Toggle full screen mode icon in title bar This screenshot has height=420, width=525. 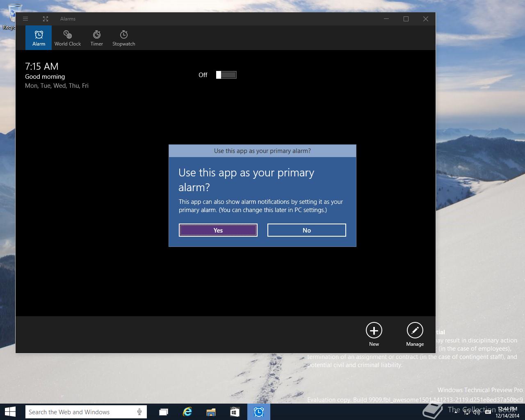(46, 19)
